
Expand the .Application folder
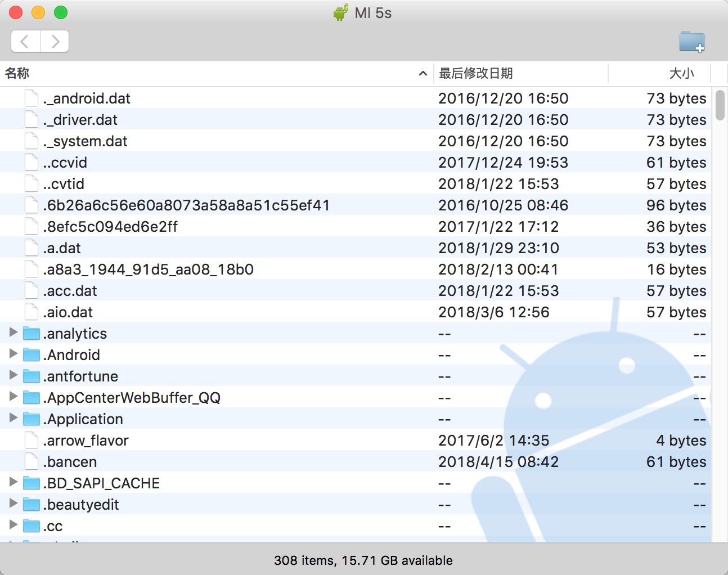coord(14,418)
